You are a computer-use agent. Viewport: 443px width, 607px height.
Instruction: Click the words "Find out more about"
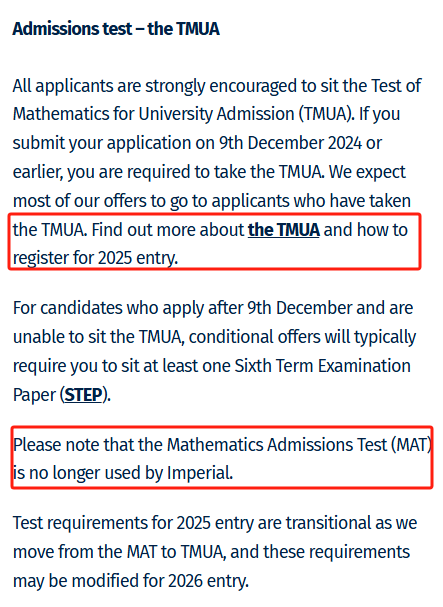(x=168, y=230)
